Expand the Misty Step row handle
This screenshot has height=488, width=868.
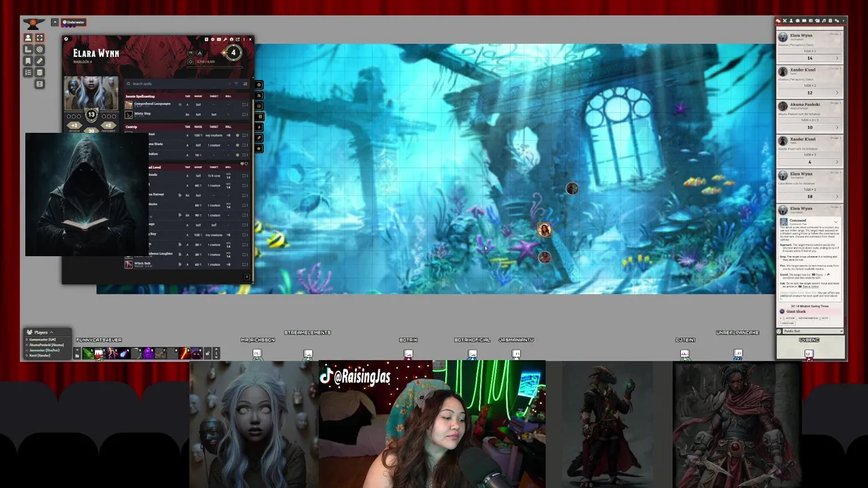click(x=245, y=115)
